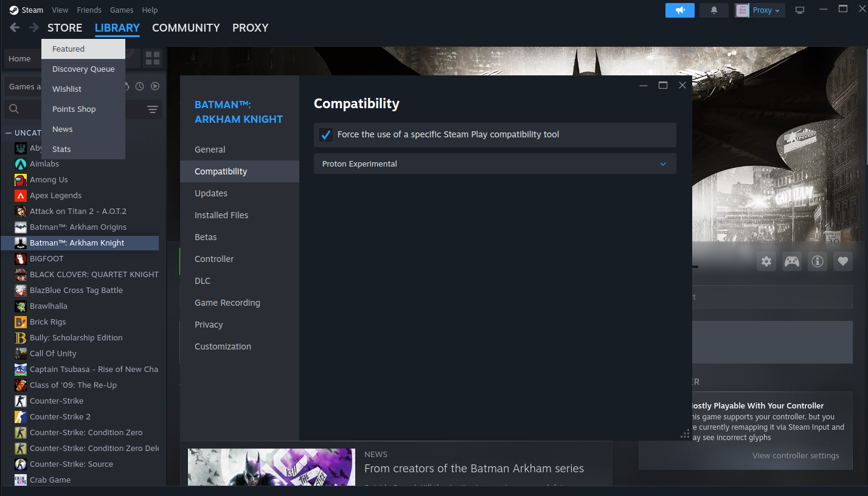Select Discovery Queue in the Store dropdown
Screen dimensions: 868x496
pos(83,69)
